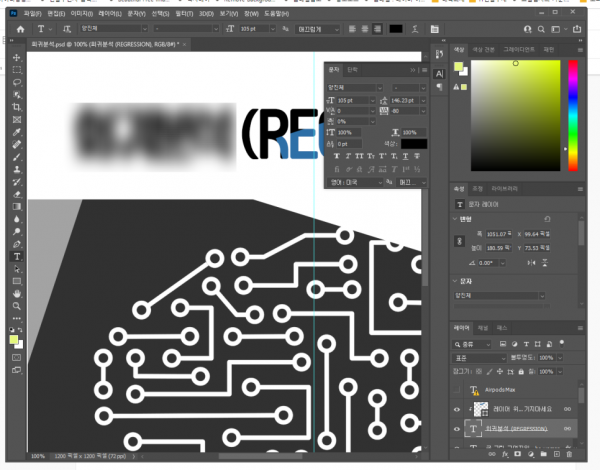Open the 파일(F) menu
600x470 pixels.
click(x=32, y=14)
